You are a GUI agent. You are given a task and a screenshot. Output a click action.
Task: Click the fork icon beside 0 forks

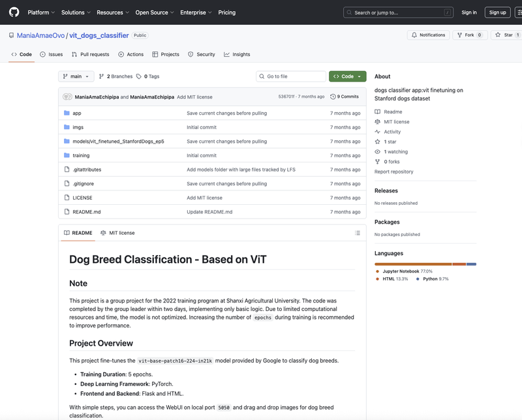(378, 162)
